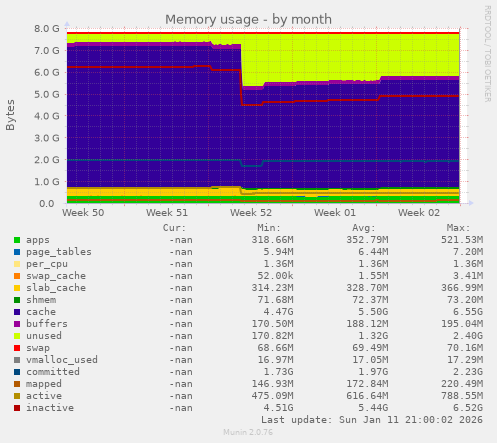497x443 pixels.
Task: Select the 'apps' legend label
Action: pyautogui.click(x=38, y=240)
